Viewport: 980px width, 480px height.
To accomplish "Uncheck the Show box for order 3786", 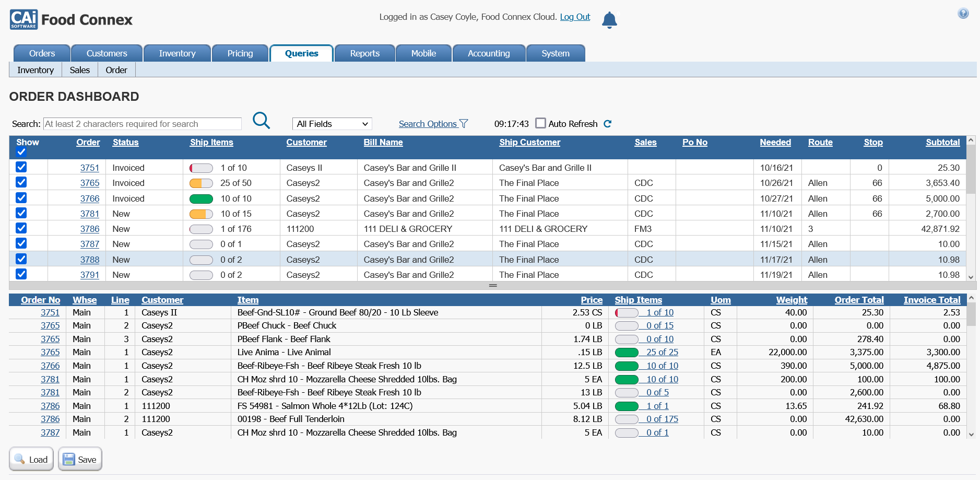I will point(21,228).
